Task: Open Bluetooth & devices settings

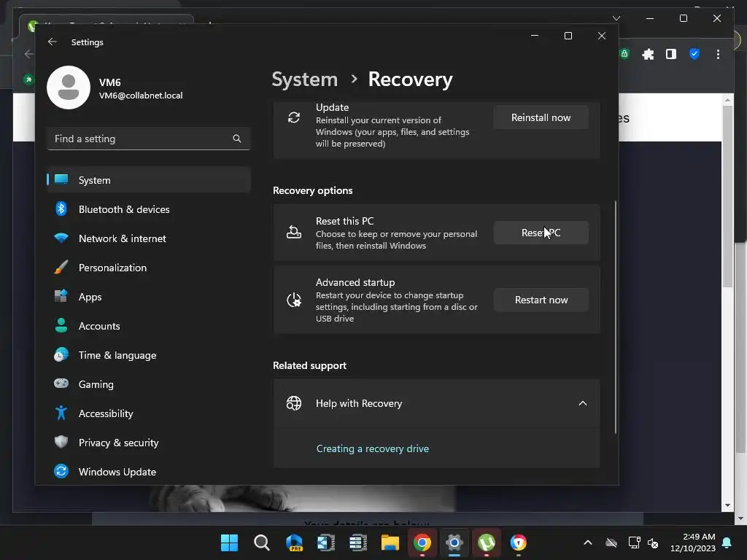Action: (149, 209)
